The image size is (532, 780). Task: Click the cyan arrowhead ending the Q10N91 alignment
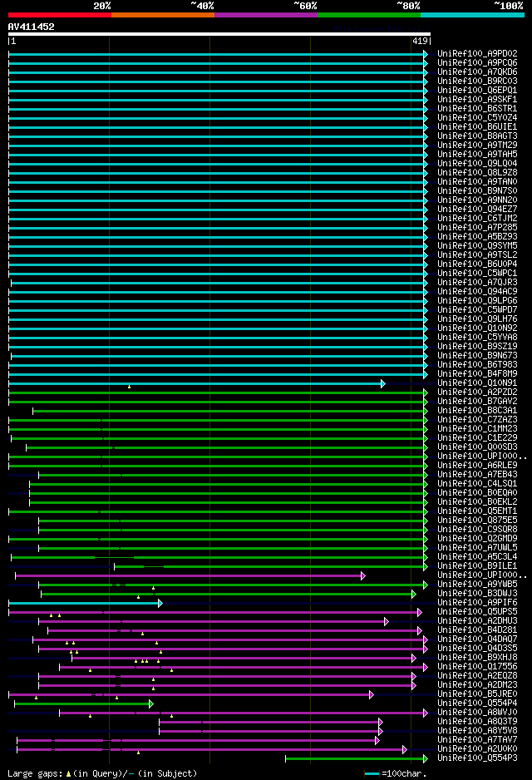(383, 383)
